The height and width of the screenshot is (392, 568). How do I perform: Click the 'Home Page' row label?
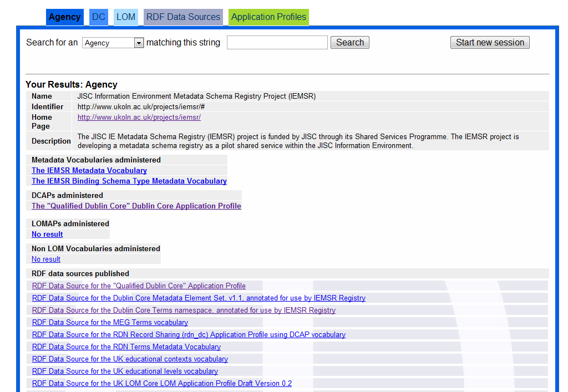coord(42,121)
